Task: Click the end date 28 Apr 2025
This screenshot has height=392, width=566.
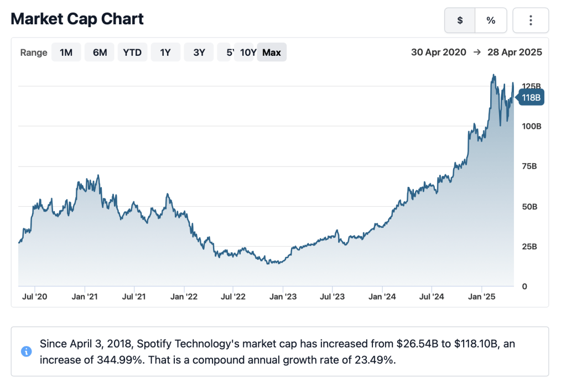Action: tap(515, 53)
